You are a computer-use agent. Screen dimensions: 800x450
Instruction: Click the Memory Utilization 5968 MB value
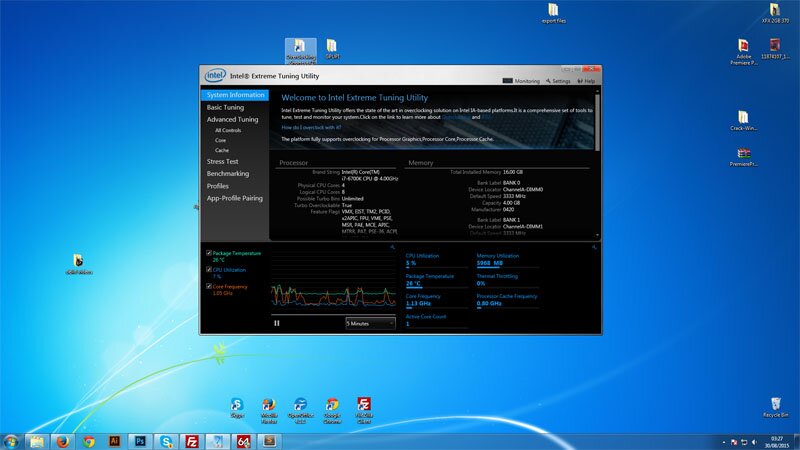(490, 263)
